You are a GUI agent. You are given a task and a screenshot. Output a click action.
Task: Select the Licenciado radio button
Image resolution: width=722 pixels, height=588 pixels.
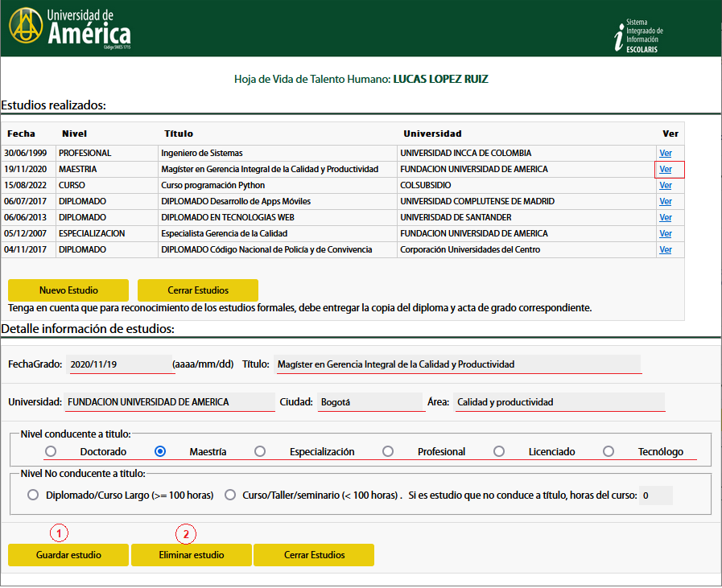[x=499, y=451]
